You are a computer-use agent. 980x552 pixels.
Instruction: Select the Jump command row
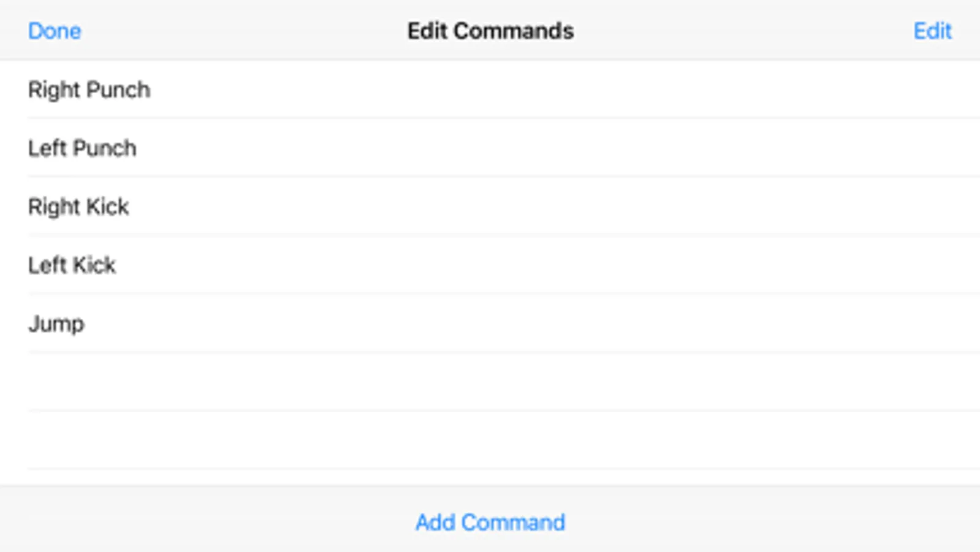pyautogui.click(x=56, y=324)
